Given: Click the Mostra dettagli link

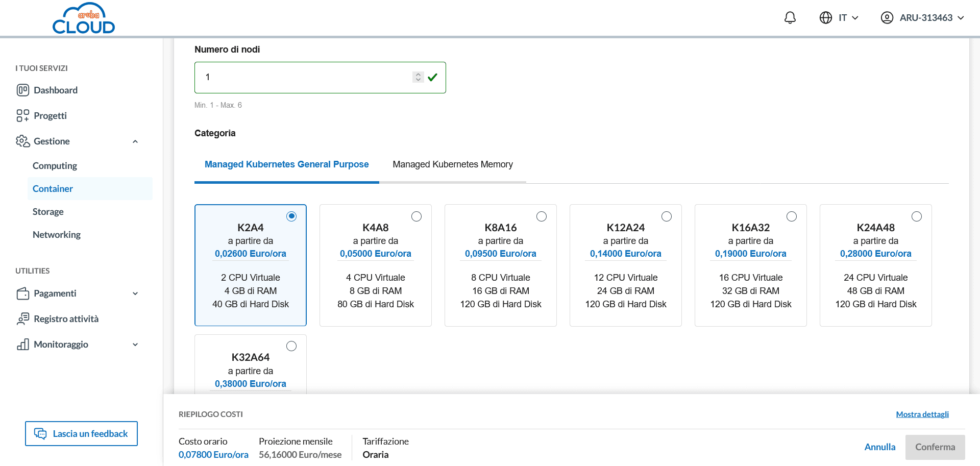Looking at the screenshot, I should pos(922,414).
